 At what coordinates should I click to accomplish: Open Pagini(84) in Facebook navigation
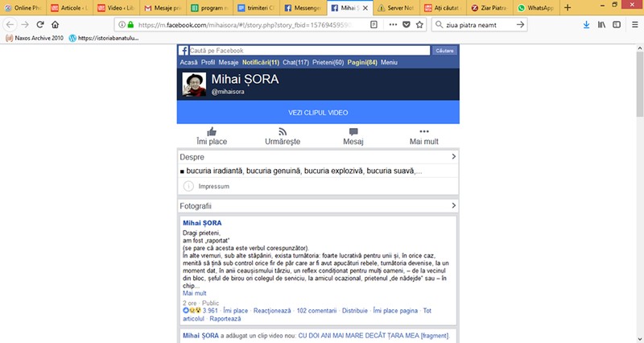coord(362,63)
